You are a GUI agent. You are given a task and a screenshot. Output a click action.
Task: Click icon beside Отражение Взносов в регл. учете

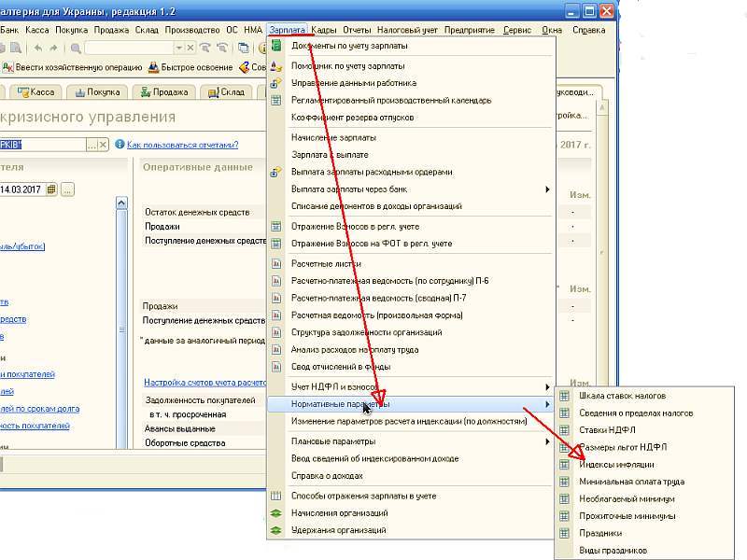pyautogui.click(x=275, y=226)
